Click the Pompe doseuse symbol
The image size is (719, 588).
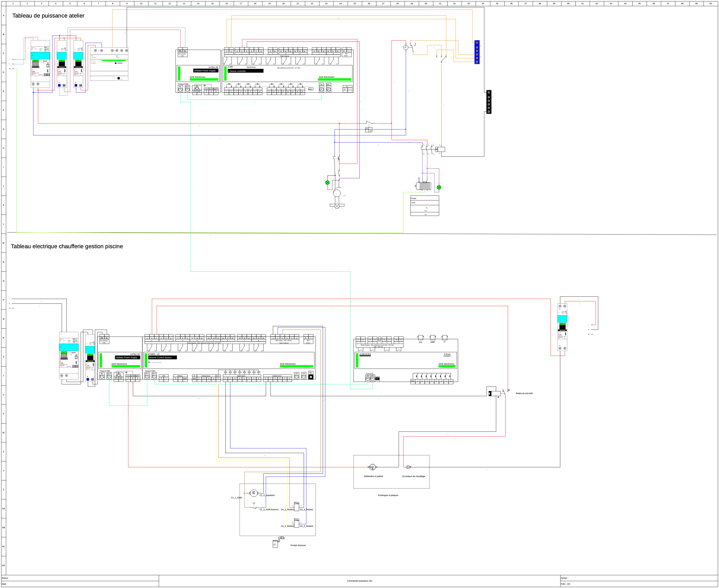click(x=276, y=543)
